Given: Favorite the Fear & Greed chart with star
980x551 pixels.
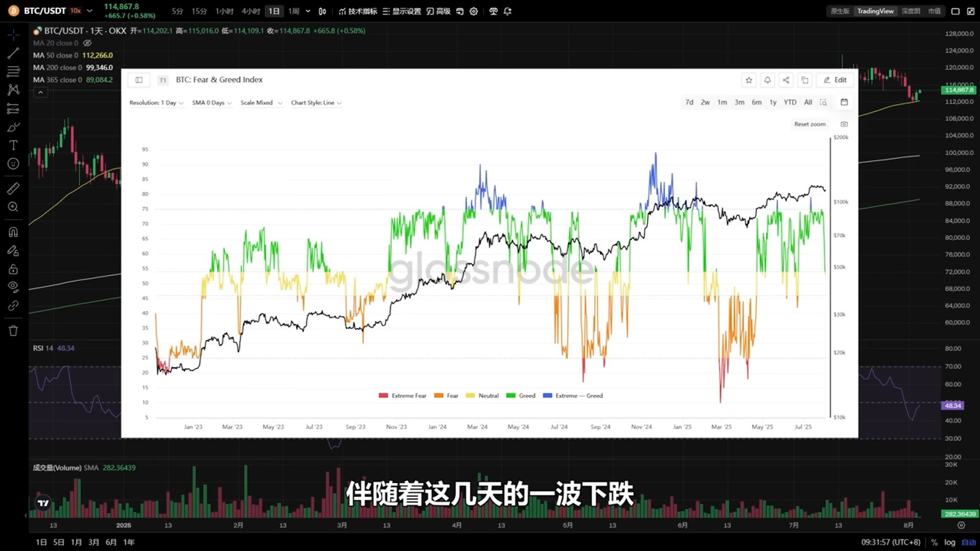Looking at the screenshot, I should click(x=749, y=80).
